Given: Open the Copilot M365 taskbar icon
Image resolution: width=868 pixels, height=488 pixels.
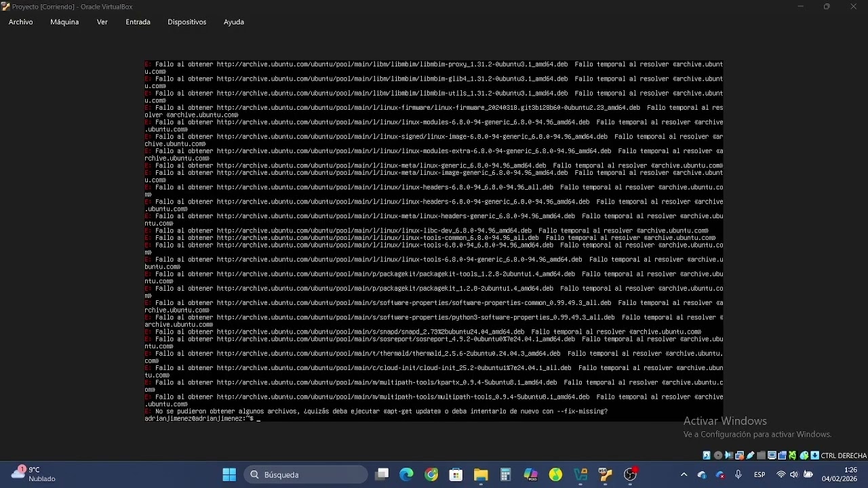Looking at the screenshot, I should point(530,474).
